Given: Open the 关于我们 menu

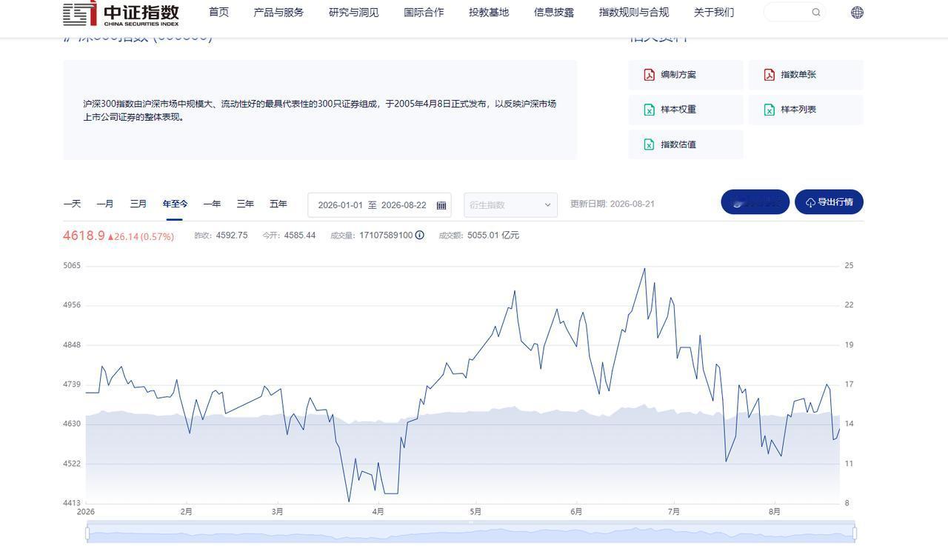Looking at the screenshot, I should pos(714,12).
